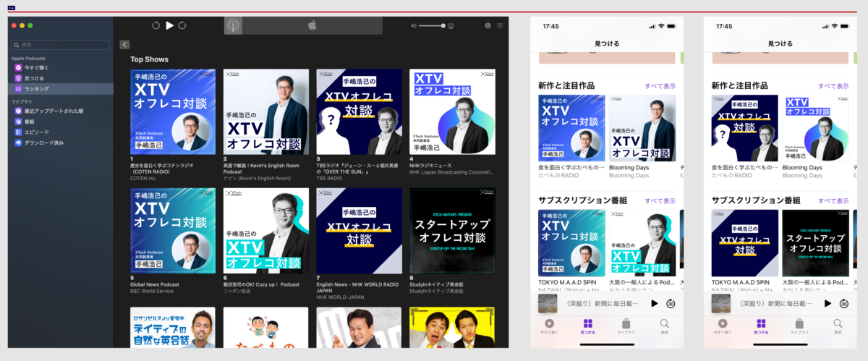Select 今すぐ聴く in the Mac sidebar
The width and height of the screenshot is (868, 361).
point(61,67)
